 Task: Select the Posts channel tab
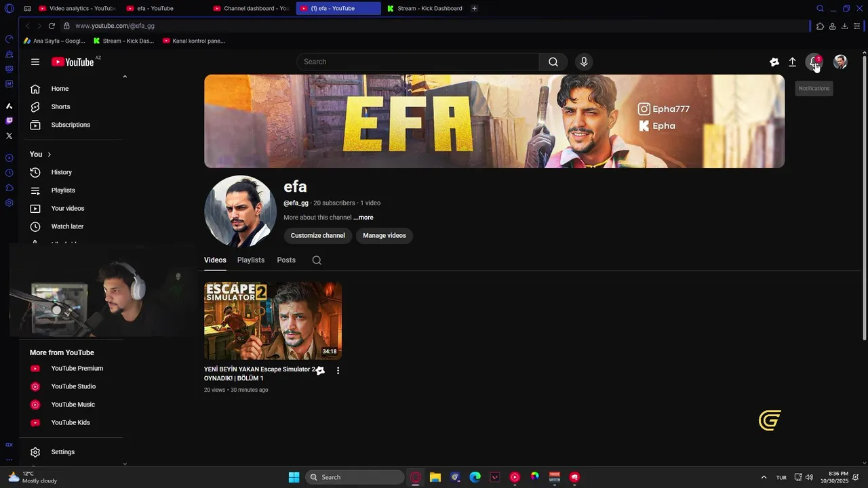click(286, 260)
